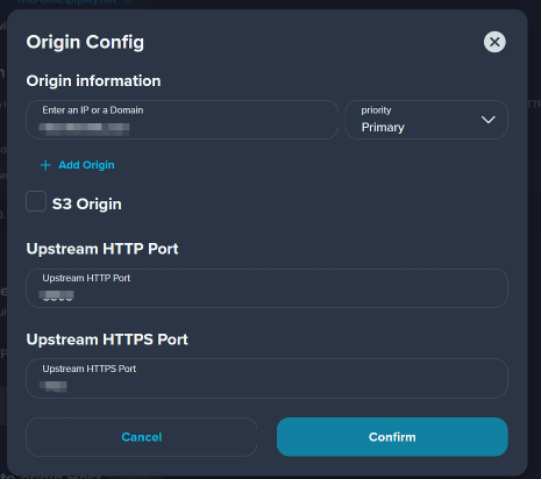Click the S3 Origin label
This screenshot has height=480, width=542.
coord(87,204)
